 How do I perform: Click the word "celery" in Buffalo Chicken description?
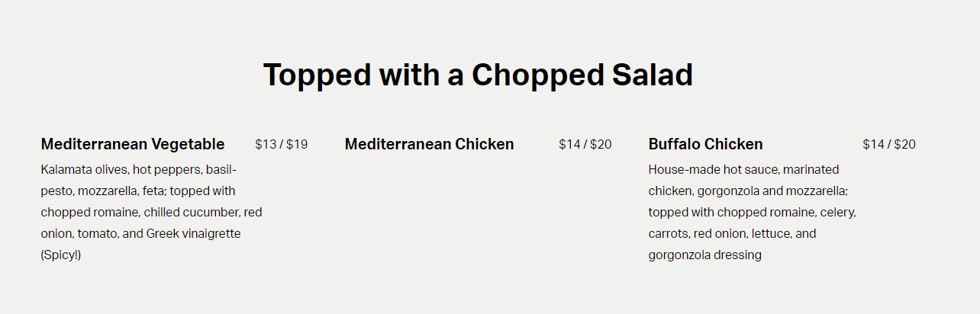(837, 212)
